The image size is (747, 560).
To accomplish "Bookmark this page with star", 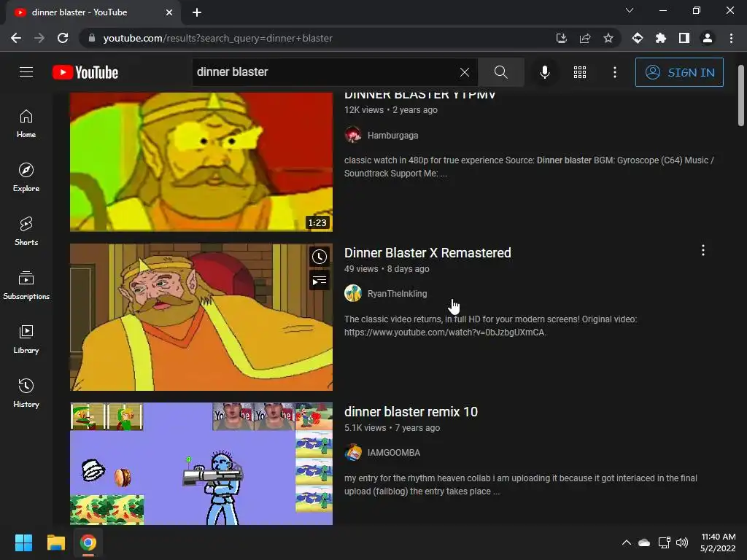I will click(x=608, y=38).
